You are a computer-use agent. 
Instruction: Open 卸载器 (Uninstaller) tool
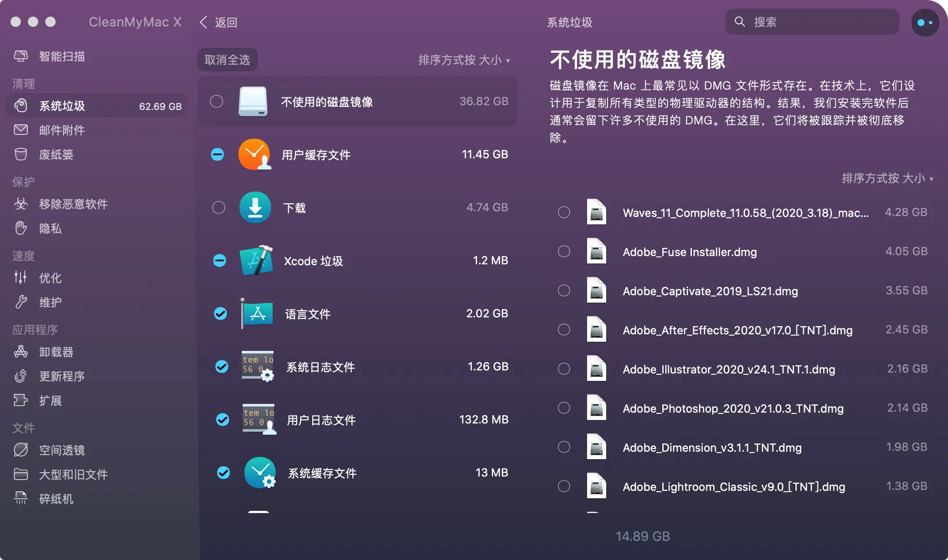[56, 352]
